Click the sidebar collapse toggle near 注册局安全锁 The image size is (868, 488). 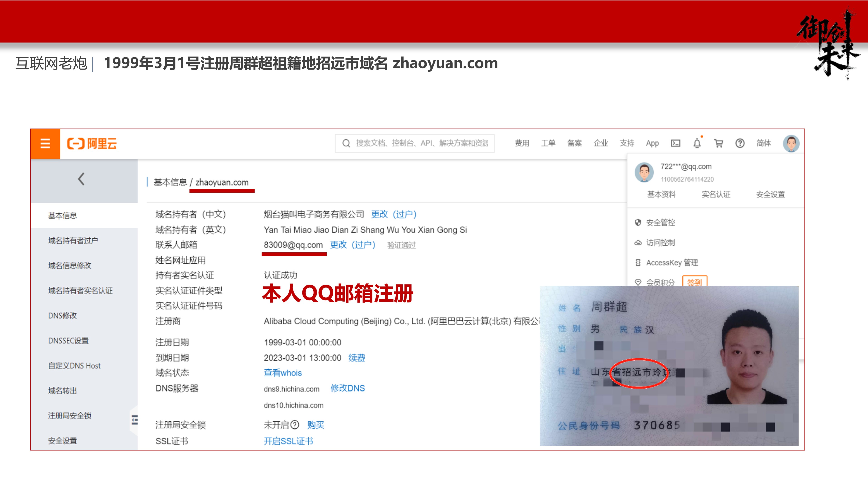pos(135,420)
